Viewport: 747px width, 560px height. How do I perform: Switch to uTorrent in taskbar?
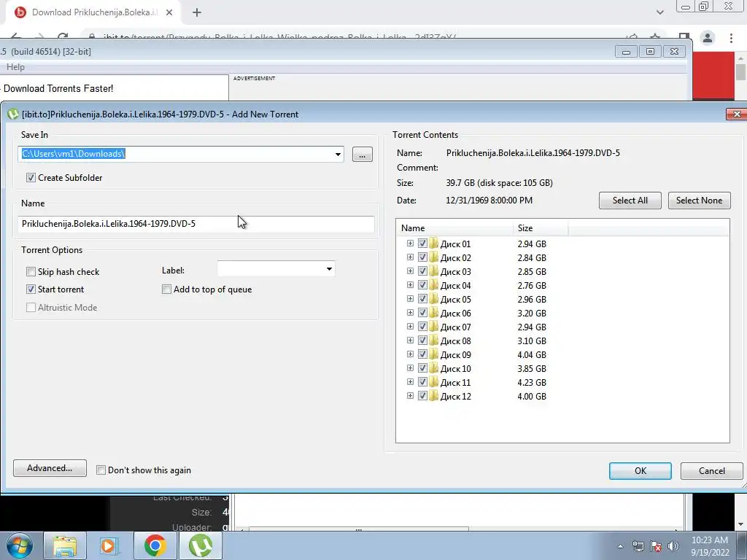click(200, 545)
